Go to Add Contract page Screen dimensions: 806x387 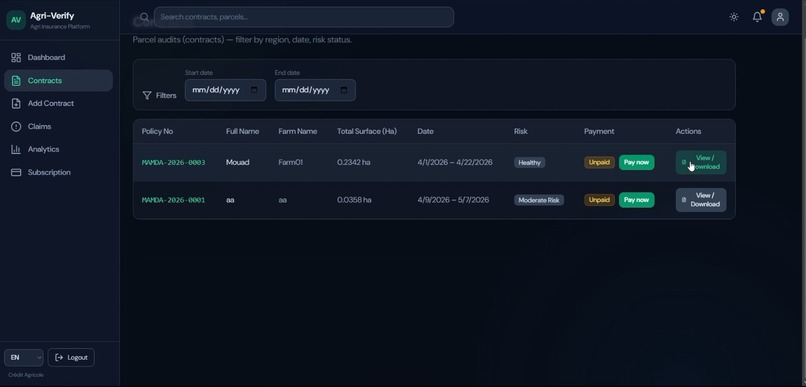click(59, 103)
